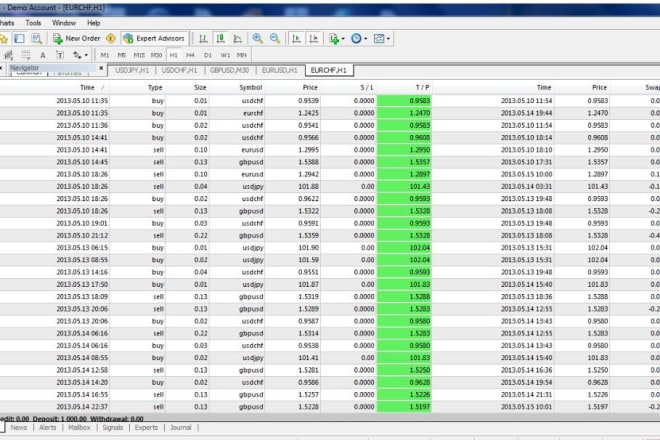Sort by the open Time column header
The width and height of the screenshot is (660, 440).
88,88
